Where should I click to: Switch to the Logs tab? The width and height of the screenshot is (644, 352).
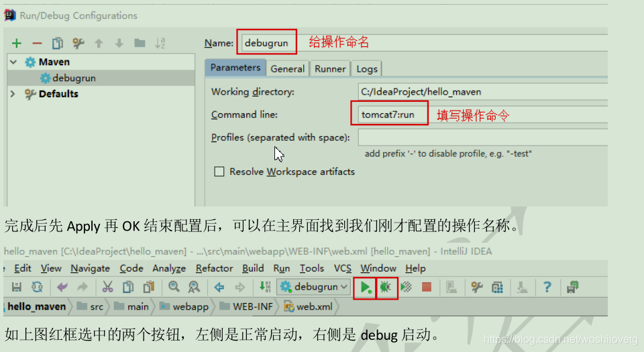coord(367,68)
